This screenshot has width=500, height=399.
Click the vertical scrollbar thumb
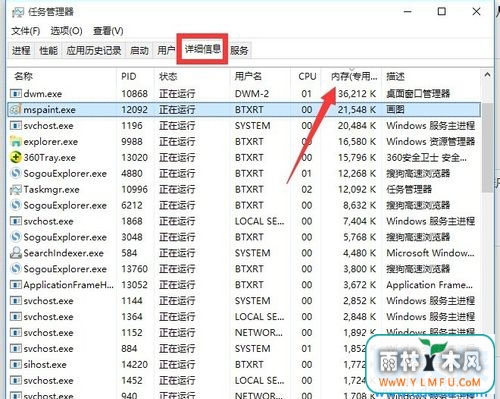coord(487,147)
